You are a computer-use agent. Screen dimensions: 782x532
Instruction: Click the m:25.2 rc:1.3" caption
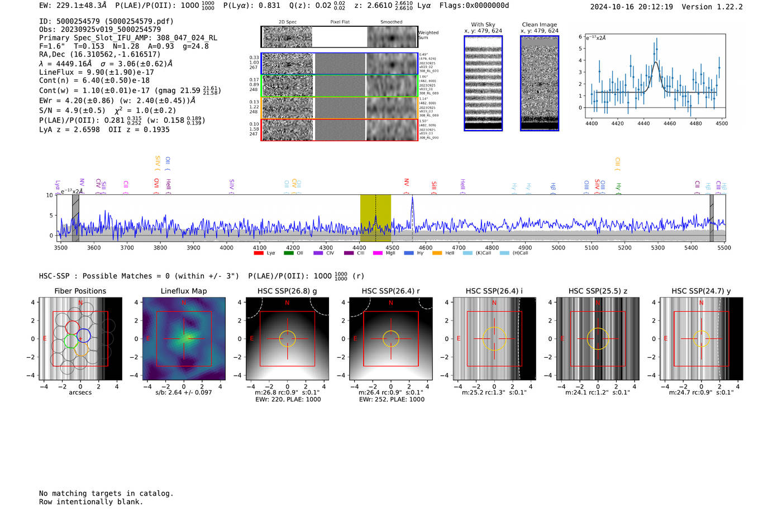click(x=494, y=392)
